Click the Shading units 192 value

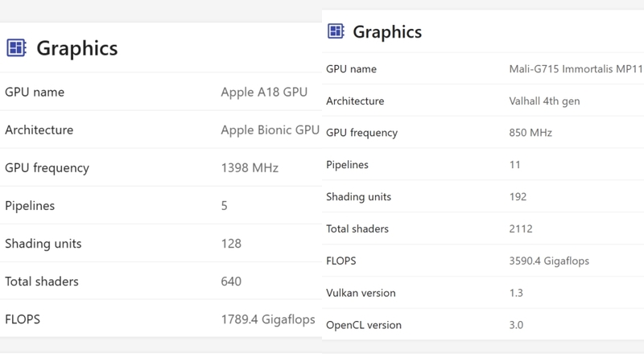point(518,197)
